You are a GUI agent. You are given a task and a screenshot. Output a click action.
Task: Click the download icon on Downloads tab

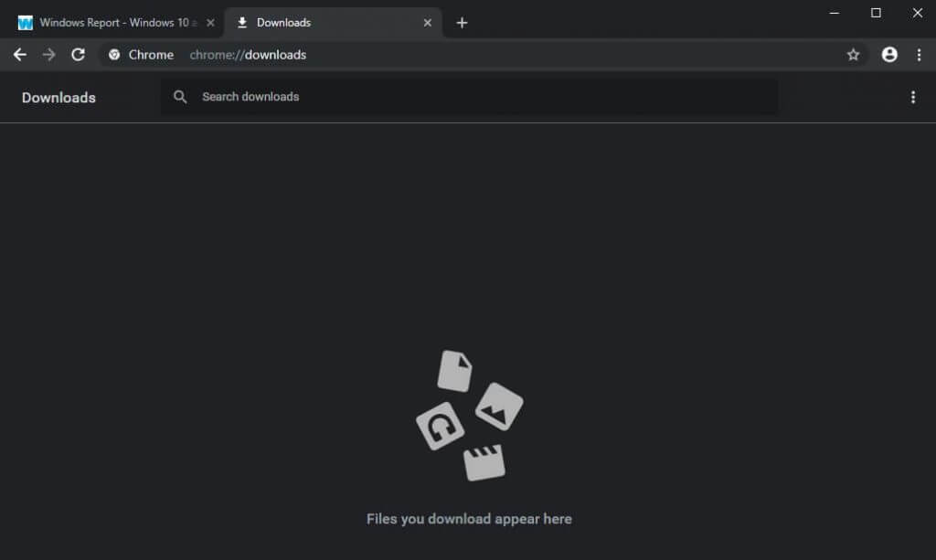(241, 23)
